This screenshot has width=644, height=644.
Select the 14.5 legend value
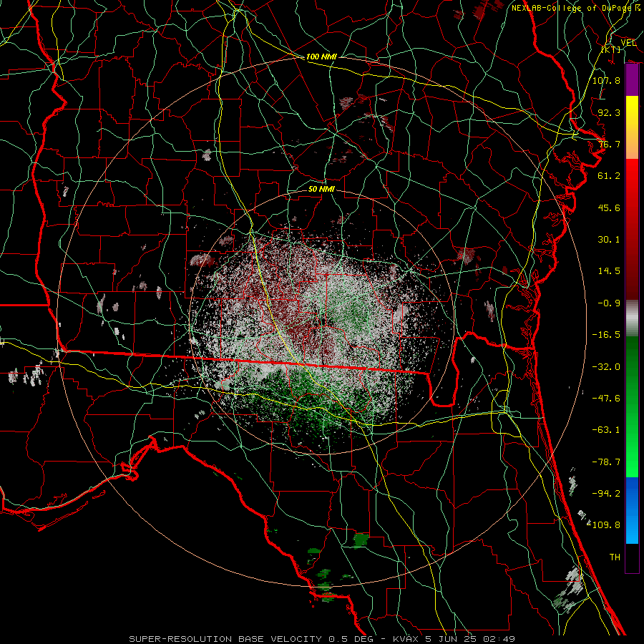tap(609, 271)
